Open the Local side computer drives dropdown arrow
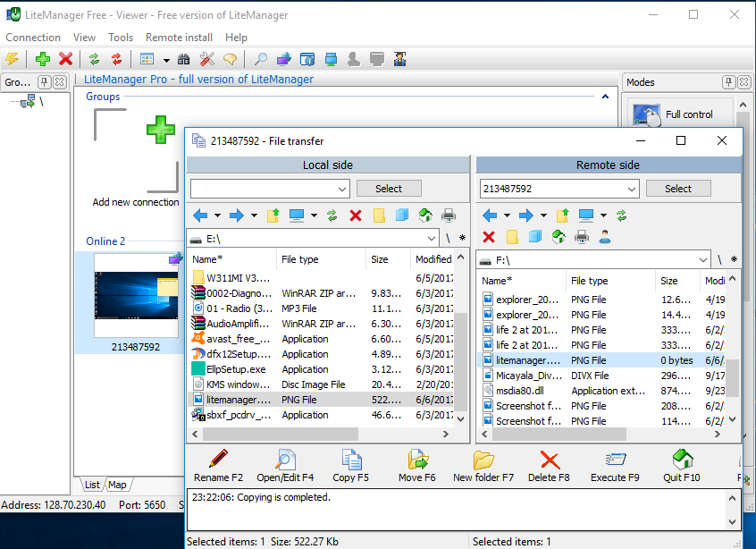This screenshot has height=549, width=756. (x=314, y=215)
